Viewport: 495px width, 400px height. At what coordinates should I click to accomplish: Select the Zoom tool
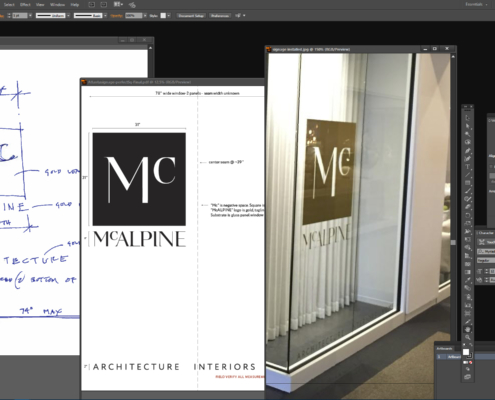(x=468, y=337)
